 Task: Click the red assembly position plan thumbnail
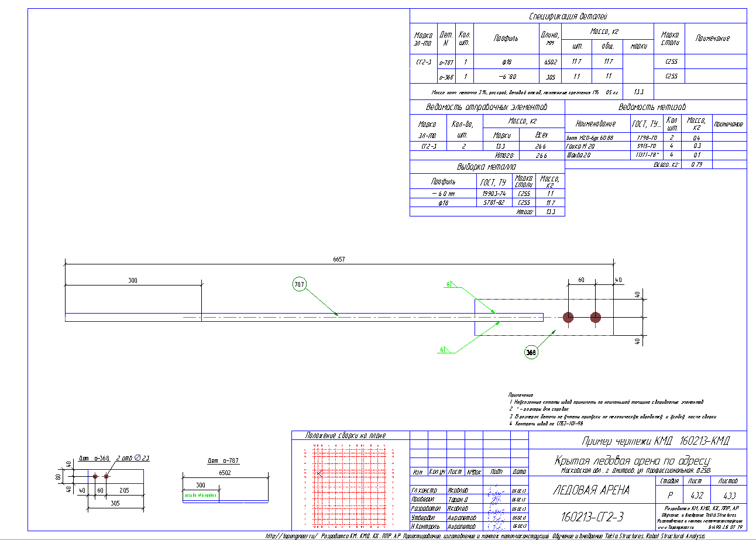click(349, 484)
